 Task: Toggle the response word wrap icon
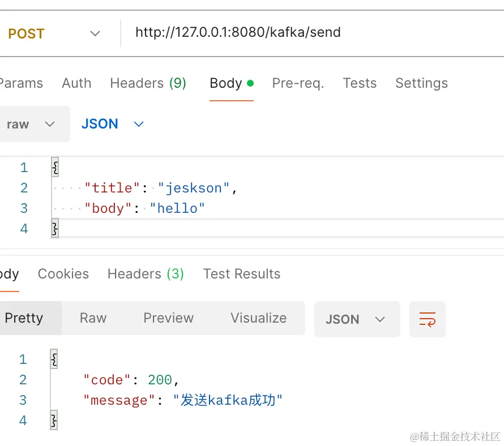pos(427,319)
